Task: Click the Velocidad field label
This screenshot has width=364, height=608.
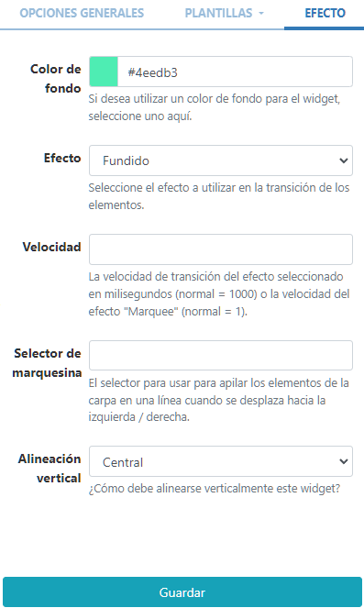Action: point(51,247)
